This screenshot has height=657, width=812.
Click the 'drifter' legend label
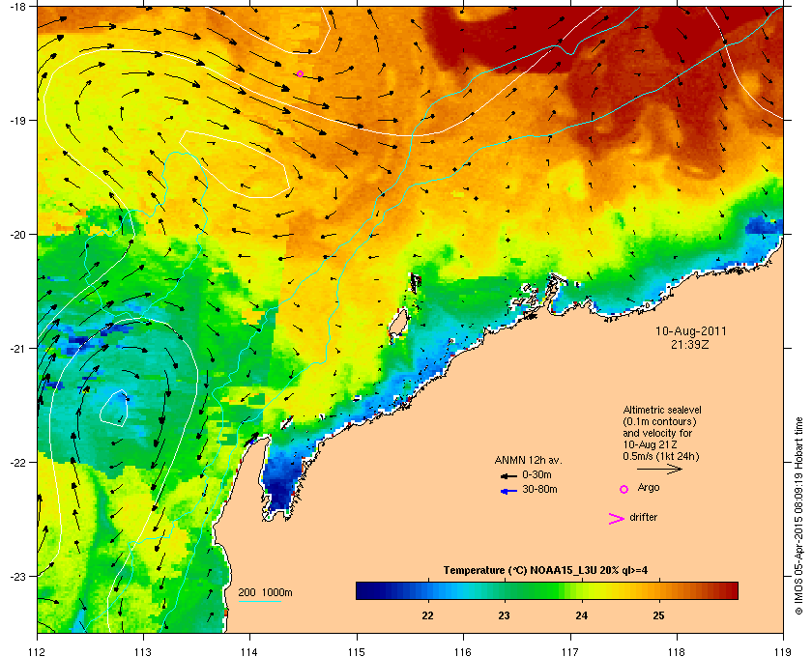[643, 517]
